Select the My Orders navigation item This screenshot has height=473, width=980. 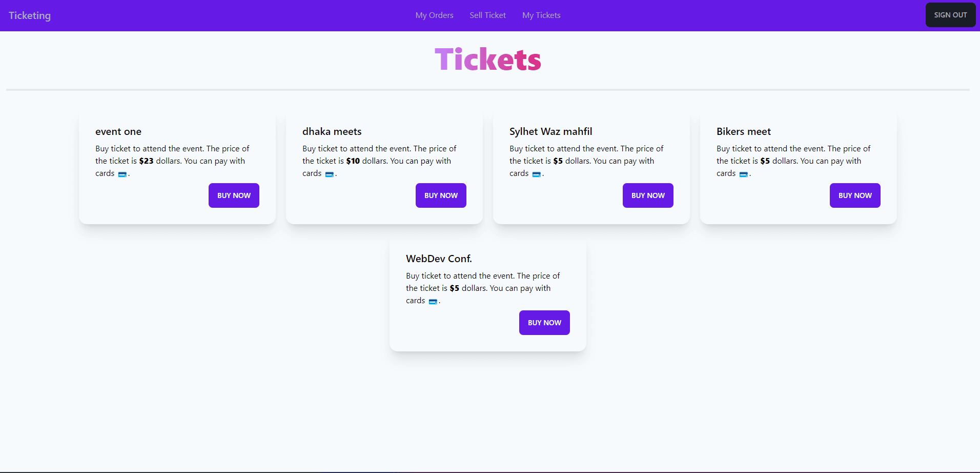coord(434,15)
